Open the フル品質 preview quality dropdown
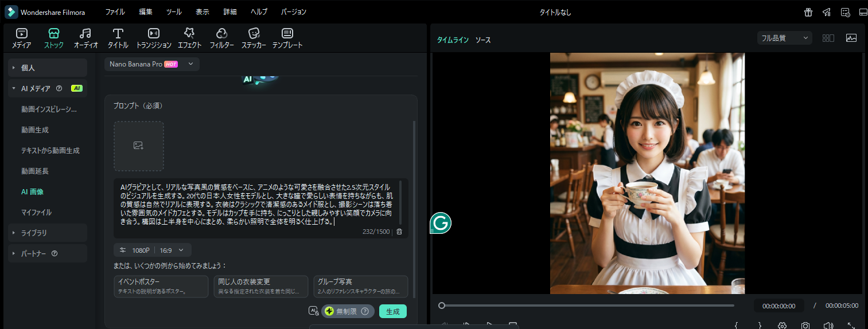Viewport: 868px width, 329px height. pyautogui.click(x=784, y=38)
